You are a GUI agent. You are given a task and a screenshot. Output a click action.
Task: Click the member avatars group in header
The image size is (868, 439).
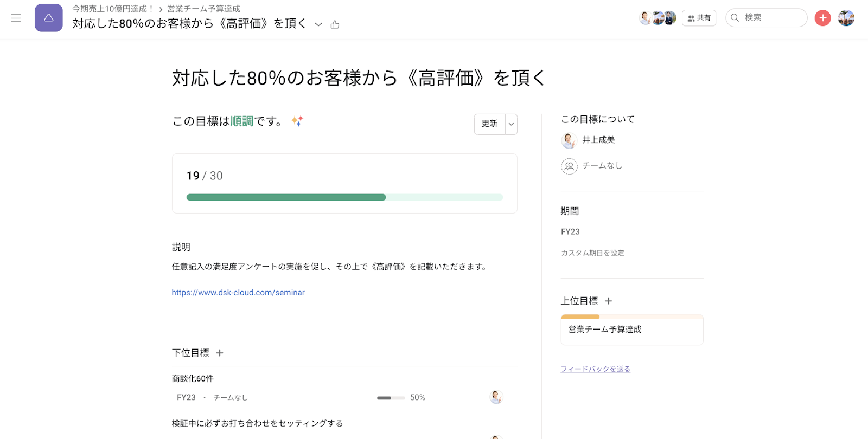(x=658, y=18)
